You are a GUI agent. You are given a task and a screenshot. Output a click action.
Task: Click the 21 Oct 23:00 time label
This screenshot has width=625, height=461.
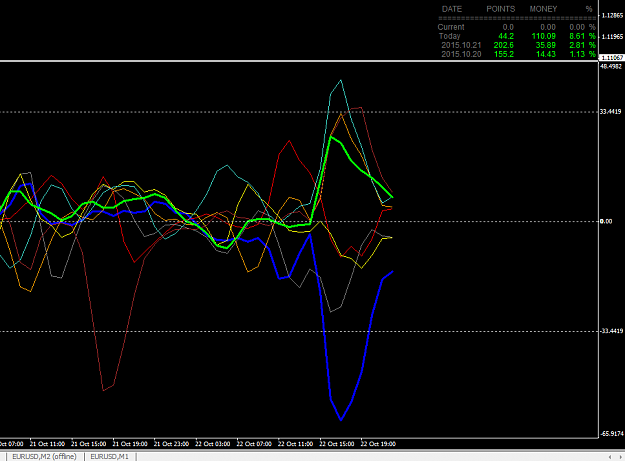(x=171, y=444)
